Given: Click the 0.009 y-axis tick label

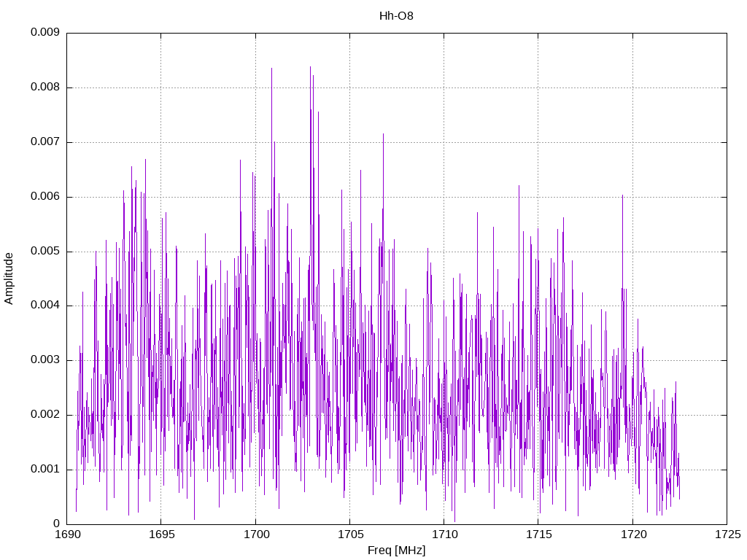Looking at the screenshot, I should pyautogui.click(x=45, y=32).
